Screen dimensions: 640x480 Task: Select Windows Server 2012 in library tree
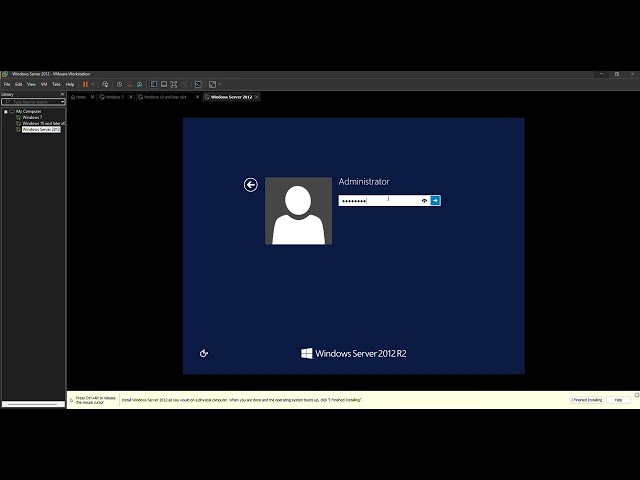pyautogui.click(x=41, y=129)
